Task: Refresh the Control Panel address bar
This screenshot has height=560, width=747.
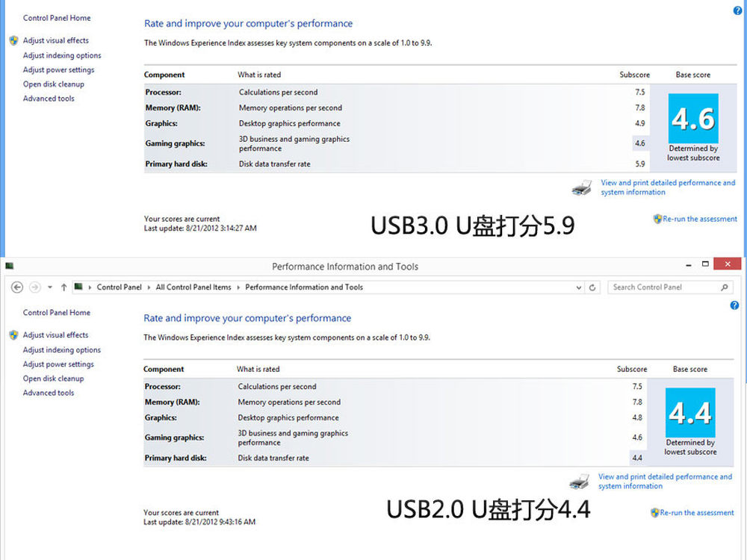Action: click(x=592, y=287)
